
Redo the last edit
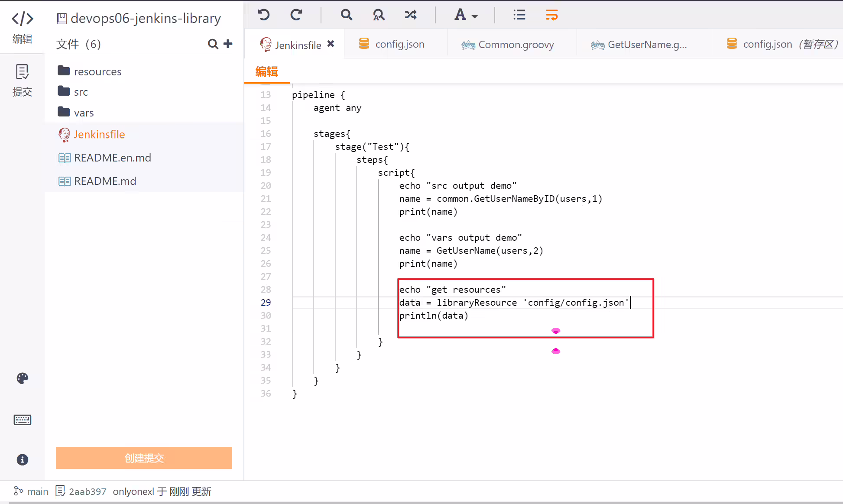296,15
